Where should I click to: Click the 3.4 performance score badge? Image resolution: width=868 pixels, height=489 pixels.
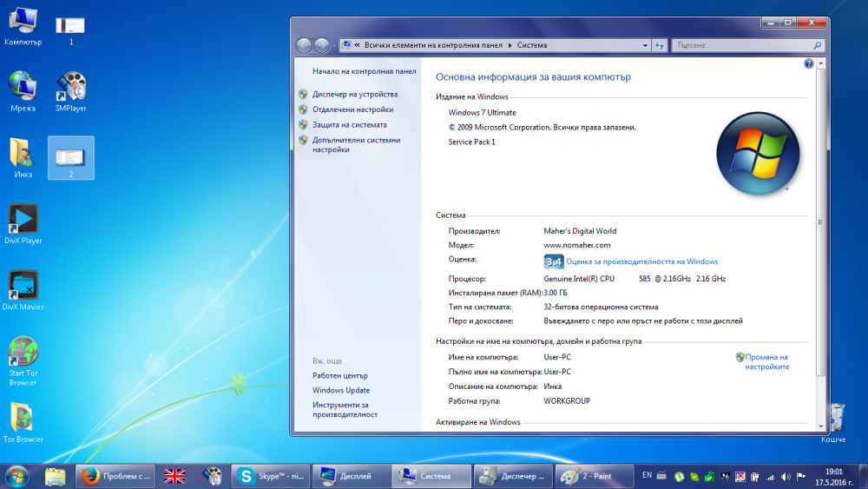click(x=554, y=261)
